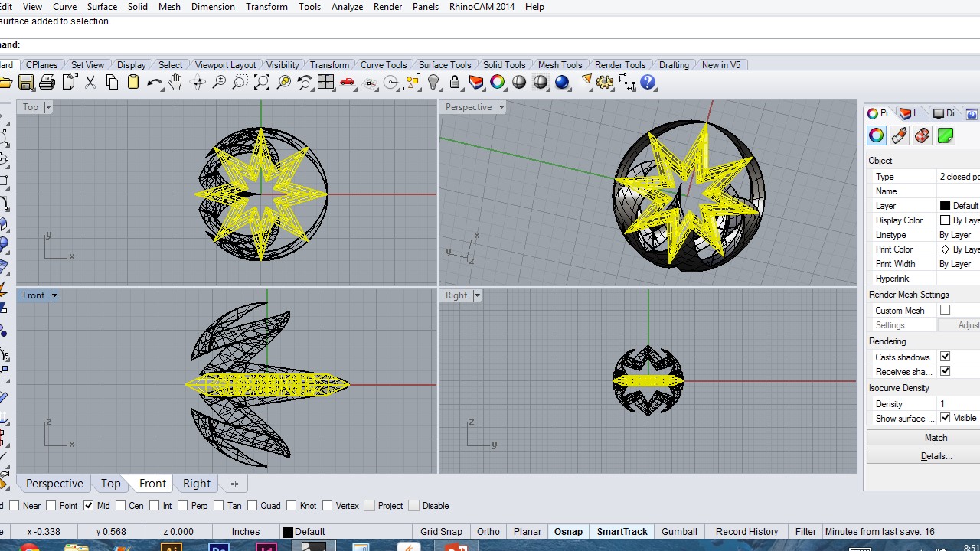
Task: Enable the Near osnap checkbox
Action: coord(13,506)
